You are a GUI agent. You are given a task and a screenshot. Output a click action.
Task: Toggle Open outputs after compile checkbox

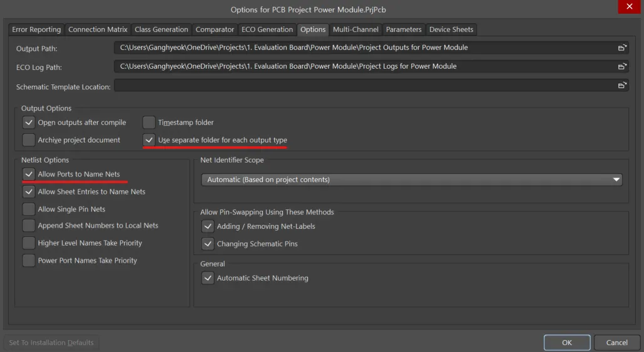[x=29, y=123]
